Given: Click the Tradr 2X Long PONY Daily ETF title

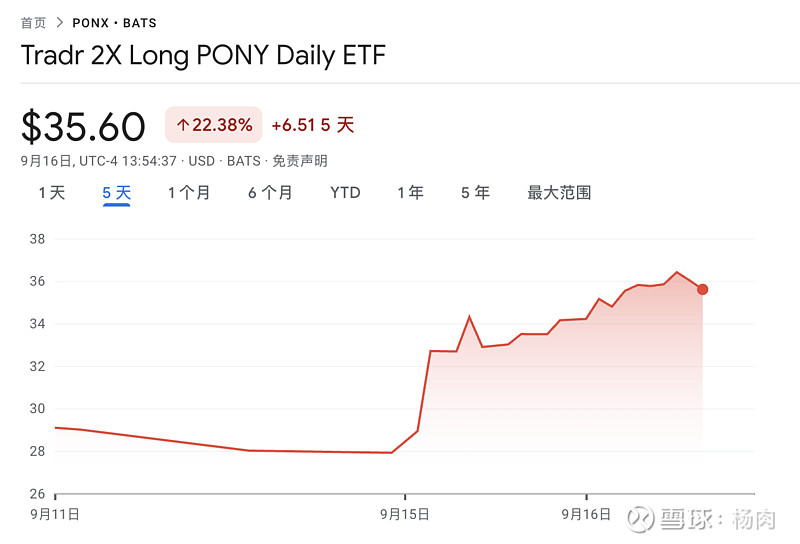Looking at the screenshot, I should 203,55.
